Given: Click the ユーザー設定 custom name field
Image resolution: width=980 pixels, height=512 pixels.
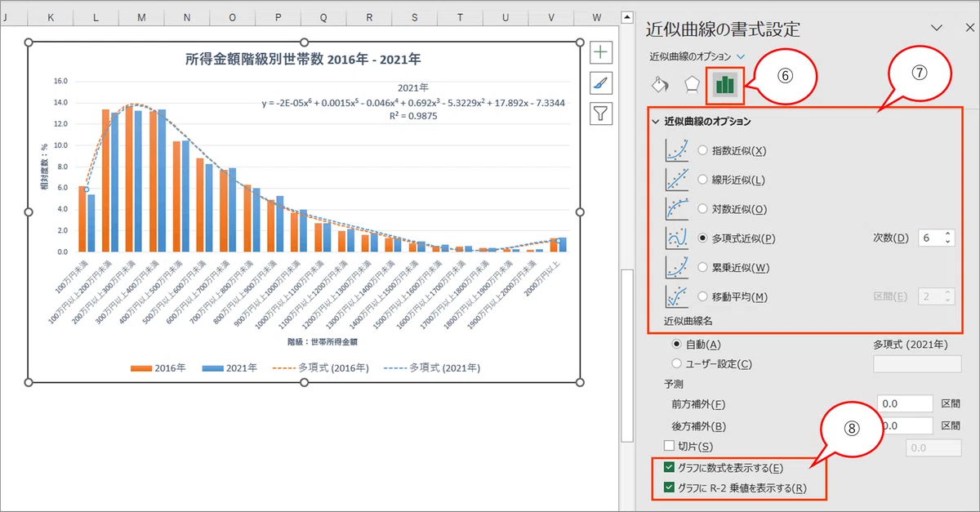Looking at the screenshot, I should [x=917, y=364].
